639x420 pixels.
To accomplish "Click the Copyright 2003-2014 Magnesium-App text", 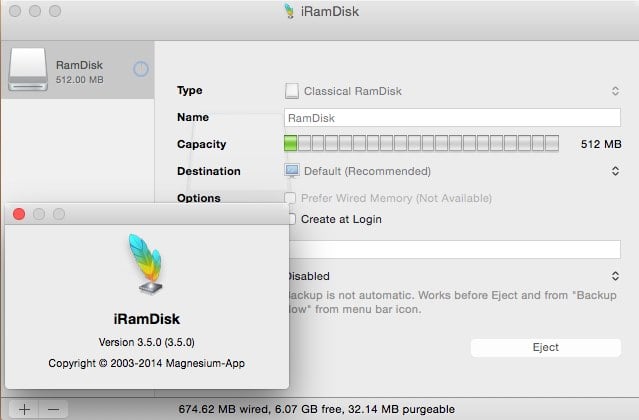I will click(x=147, y=363).
